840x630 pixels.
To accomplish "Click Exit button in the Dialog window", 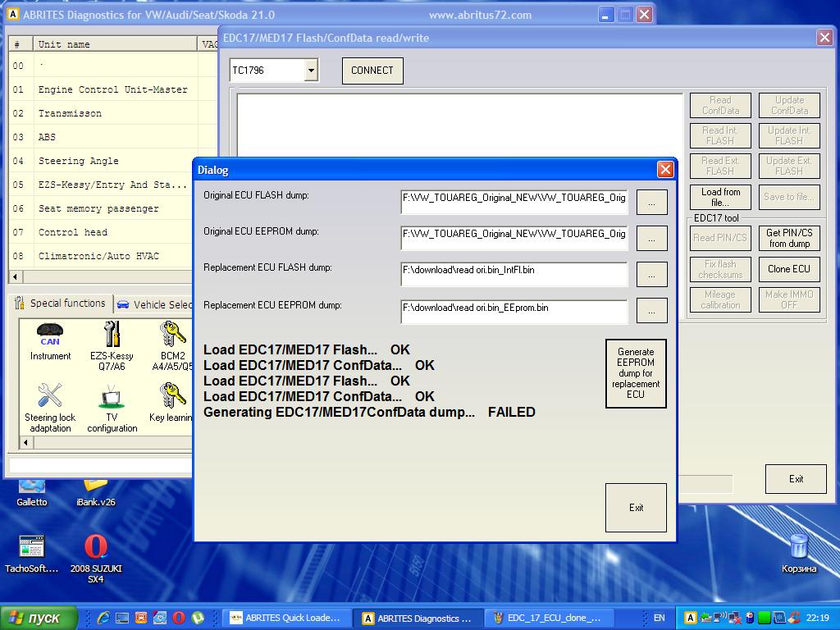I will pyautogui.click(x=636, y=507).
